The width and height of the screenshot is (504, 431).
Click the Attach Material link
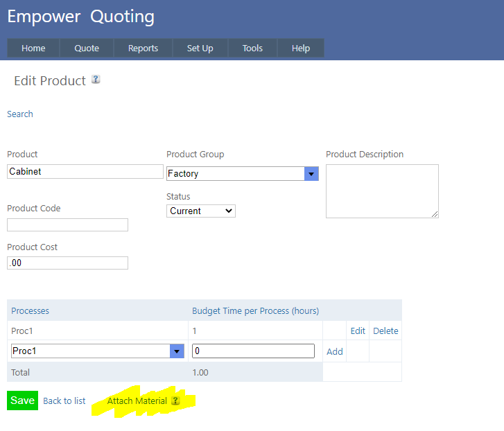coord(137,401)
